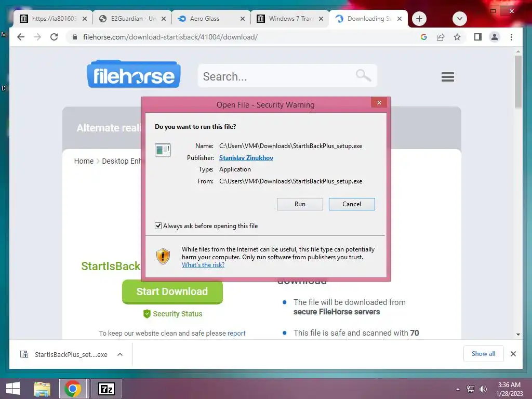This screenshot has height=399, width=532.
Task: Open publisher Stanislav Zinukhov link
Action: click(246, 158)
